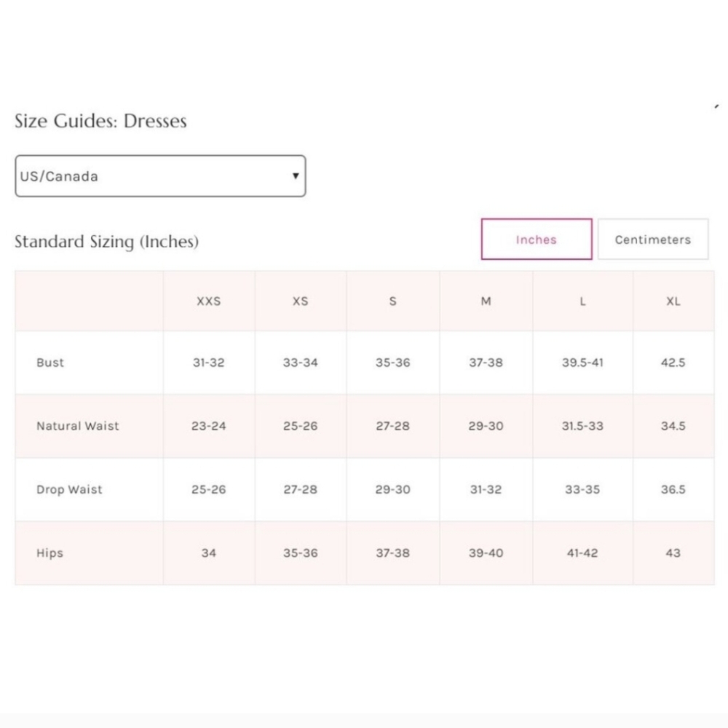This screenshot has height=728, width=728.
Task: Select the L size column header
Action: [582, 301]
